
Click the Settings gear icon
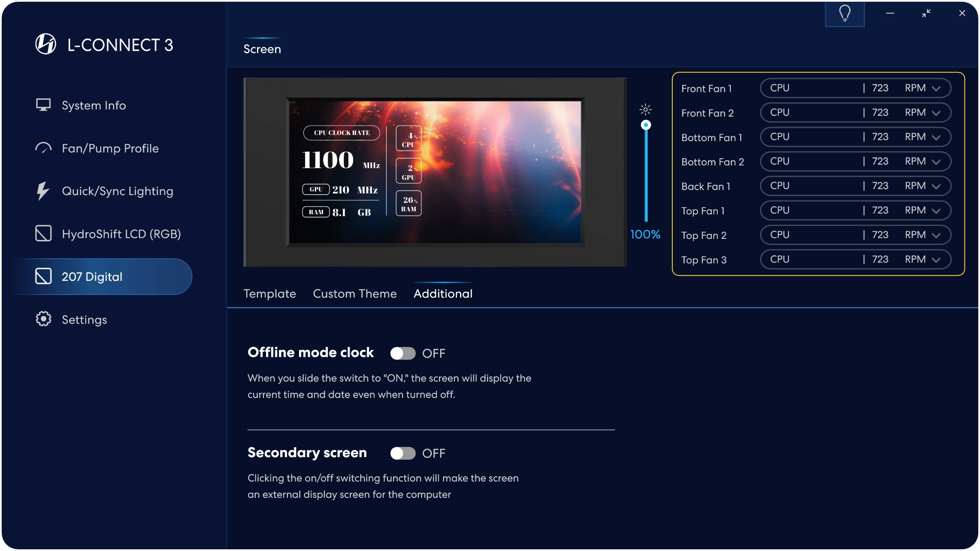coord(43,319)
